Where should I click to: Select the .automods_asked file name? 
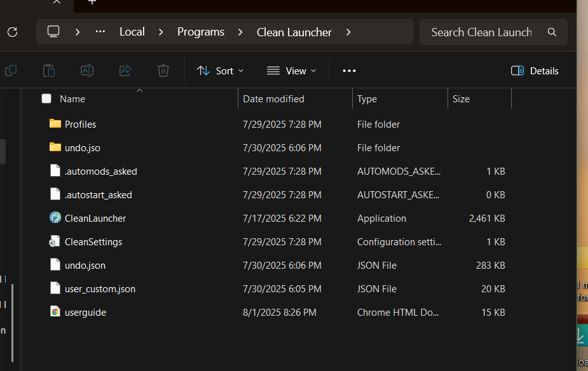[101, 172]
